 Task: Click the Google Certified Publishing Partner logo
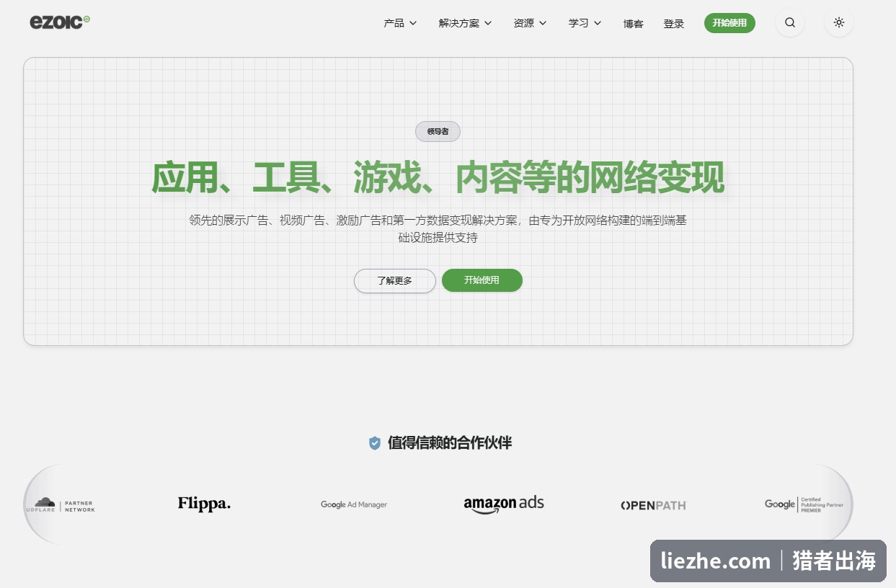click(804, 504)
